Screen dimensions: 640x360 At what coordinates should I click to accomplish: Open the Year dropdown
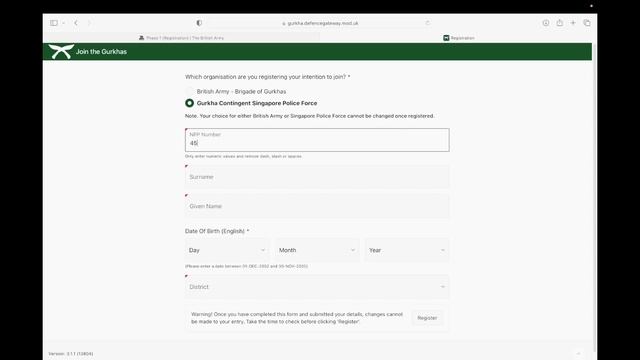pyautogui.click(x=407, y=250)
